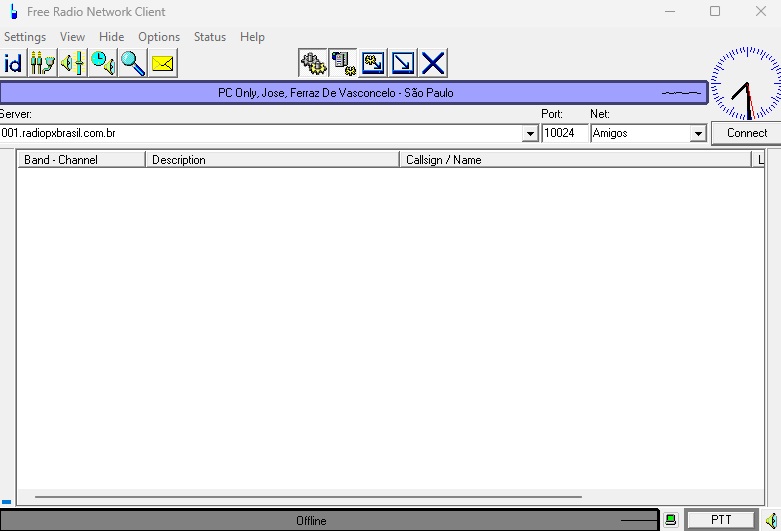Open the Settings menu

(x=24, y=37)
